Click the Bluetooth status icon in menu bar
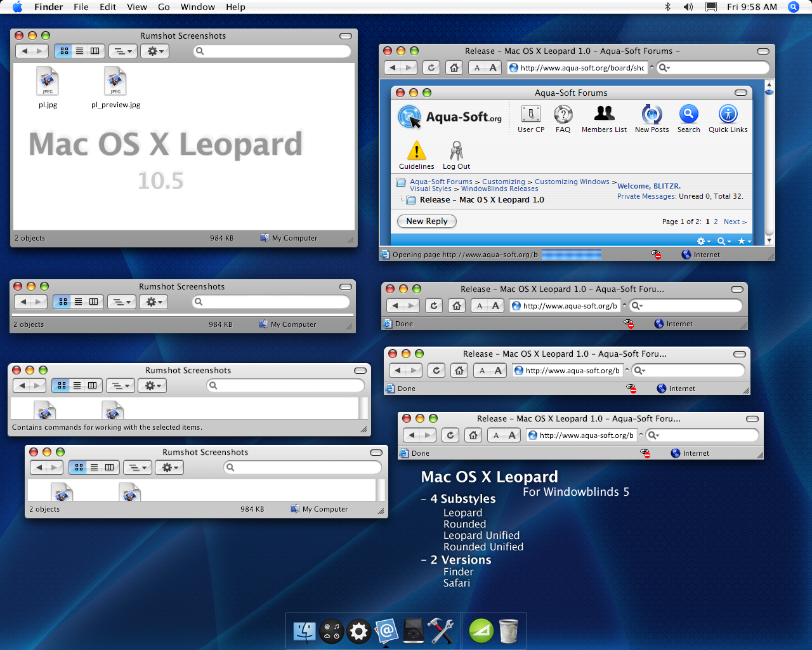 coord(667,7)
